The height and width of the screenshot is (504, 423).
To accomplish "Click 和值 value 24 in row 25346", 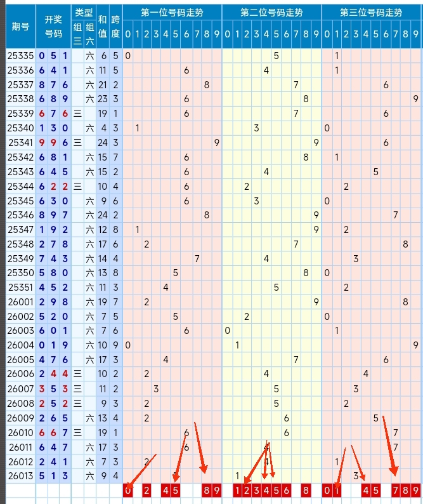I will click(x=103, y=215).
